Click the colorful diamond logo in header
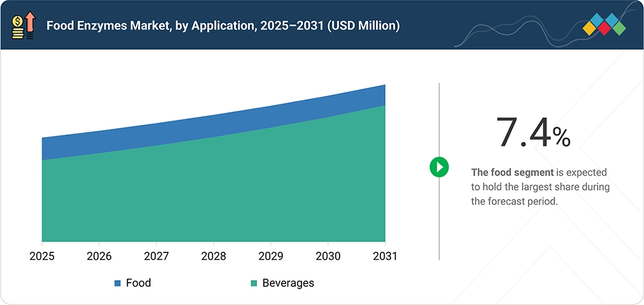Viewport: 644px width, 305px height. click(x=604, y=24)
